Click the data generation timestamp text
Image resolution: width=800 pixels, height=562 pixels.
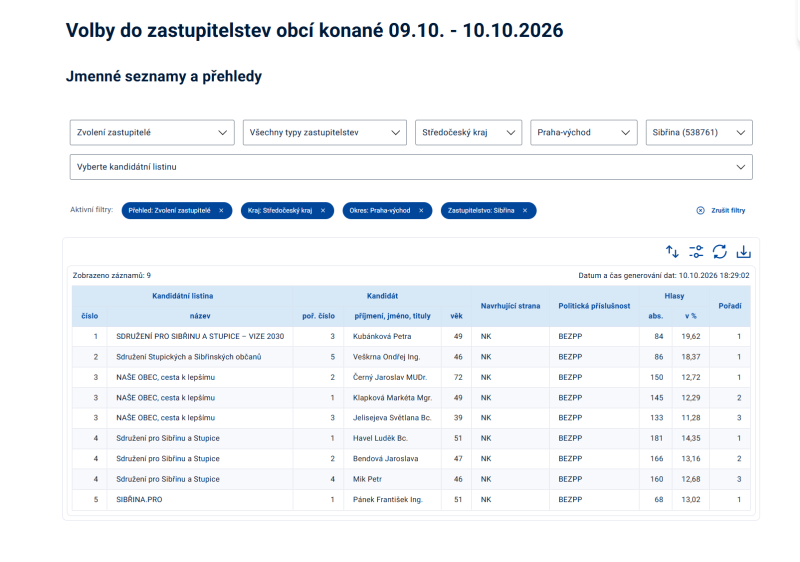click(664, 275)
